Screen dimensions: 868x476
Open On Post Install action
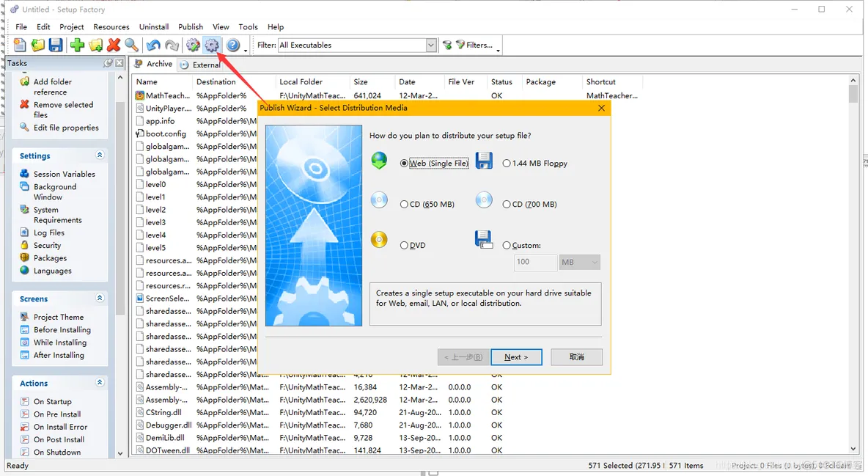pyautogui.click(x=59, y=440)
